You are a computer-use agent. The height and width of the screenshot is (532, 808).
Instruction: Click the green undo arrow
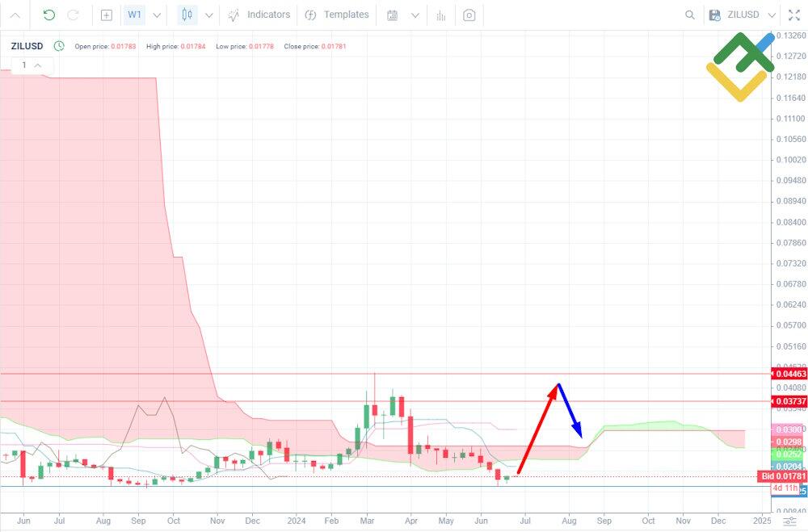tap(49, 15)
